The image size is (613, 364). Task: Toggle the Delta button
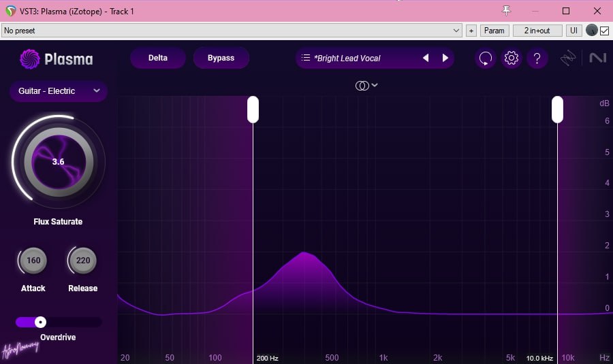point(158,58)
